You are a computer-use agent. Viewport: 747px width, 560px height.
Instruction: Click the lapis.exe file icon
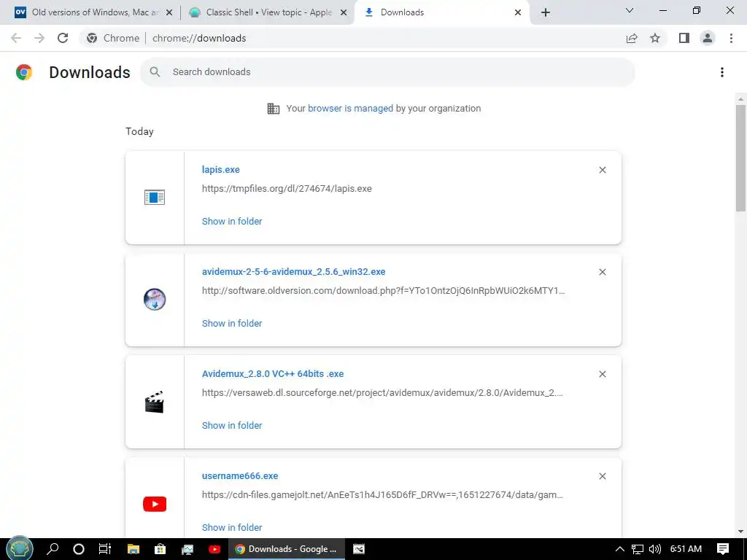(155, 197)
